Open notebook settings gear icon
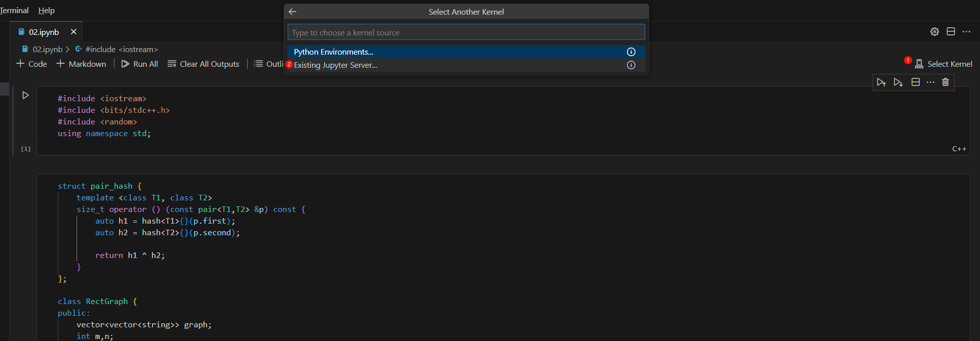Viewport: 980px width, 341px height. tap(934, 31)
